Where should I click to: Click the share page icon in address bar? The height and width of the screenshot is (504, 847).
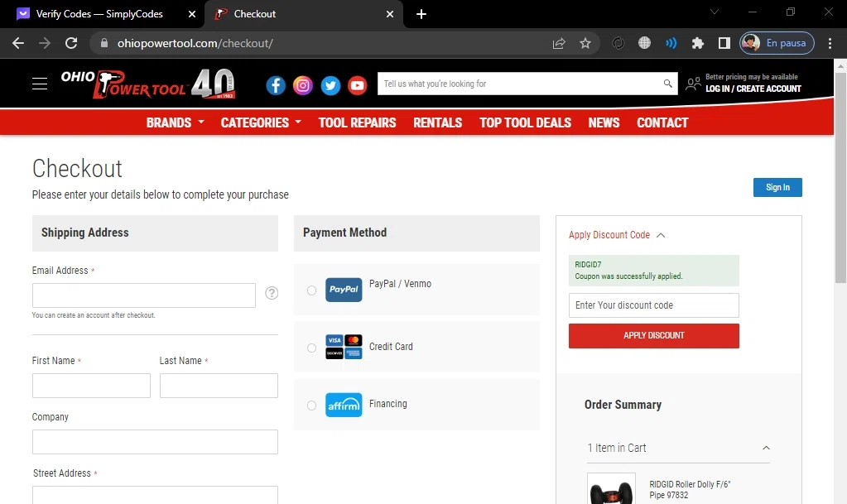pos(559,43)
